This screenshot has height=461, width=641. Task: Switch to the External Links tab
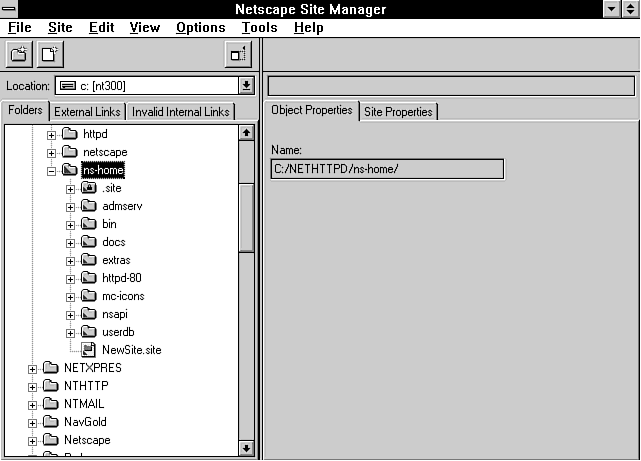click(89, 112)
